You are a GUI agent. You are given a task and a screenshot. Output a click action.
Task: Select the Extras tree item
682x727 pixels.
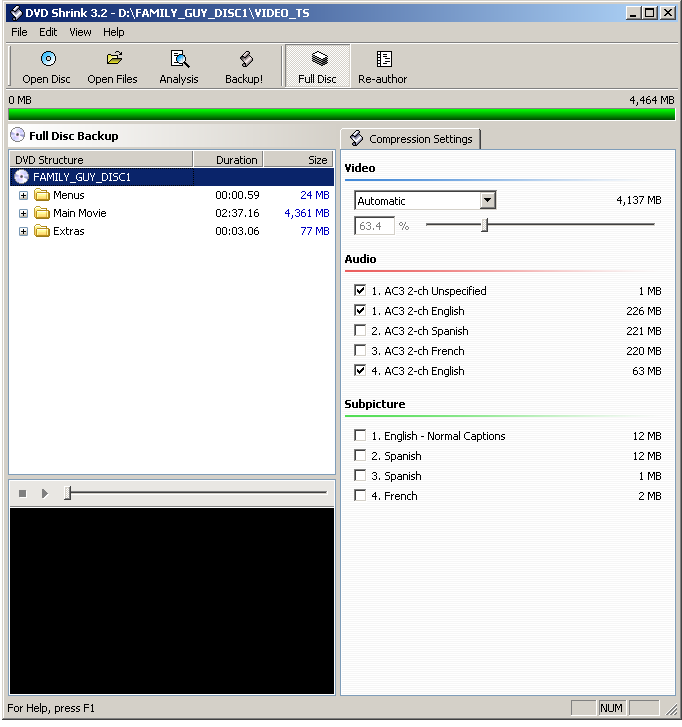pos(69,231)
